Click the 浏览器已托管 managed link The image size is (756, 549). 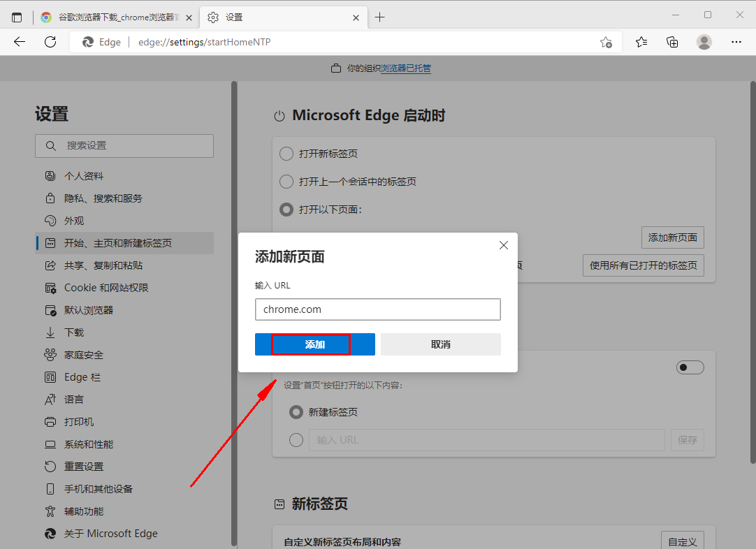(x=406, y=68)
